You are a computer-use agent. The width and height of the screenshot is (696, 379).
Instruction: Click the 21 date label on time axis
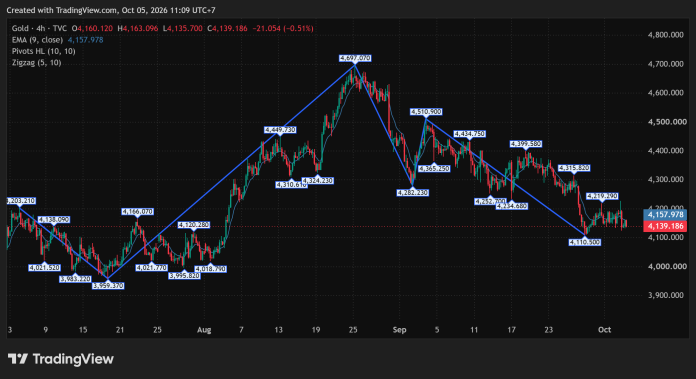click(120, 330)
